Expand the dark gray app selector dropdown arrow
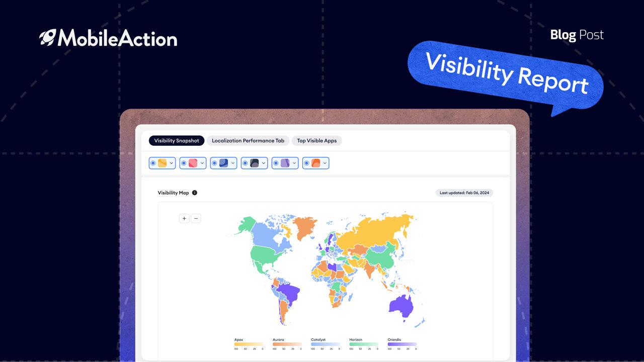The height and width of the screenshot is (362, 644). tap(264, 163)
